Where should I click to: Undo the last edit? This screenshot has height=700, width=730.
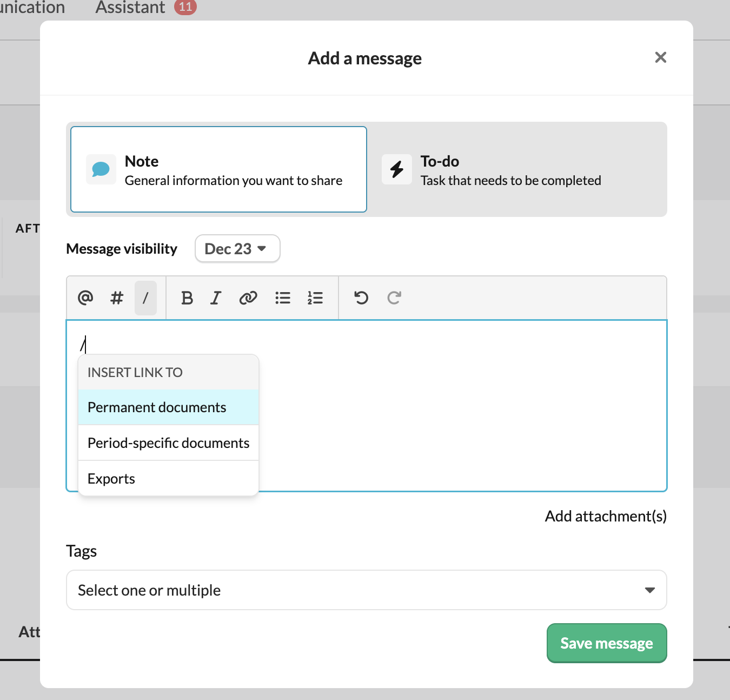pyautogui.click(x=361, y=298)
